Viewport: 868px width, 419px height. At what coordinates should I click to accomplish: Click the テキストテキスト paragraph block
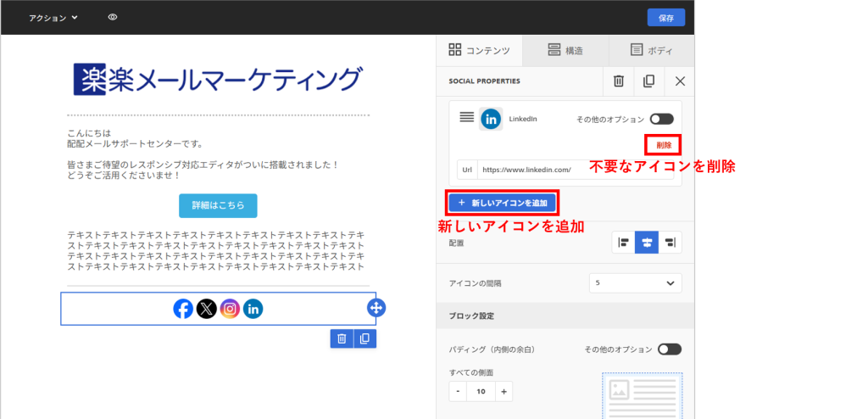(216, 250)
